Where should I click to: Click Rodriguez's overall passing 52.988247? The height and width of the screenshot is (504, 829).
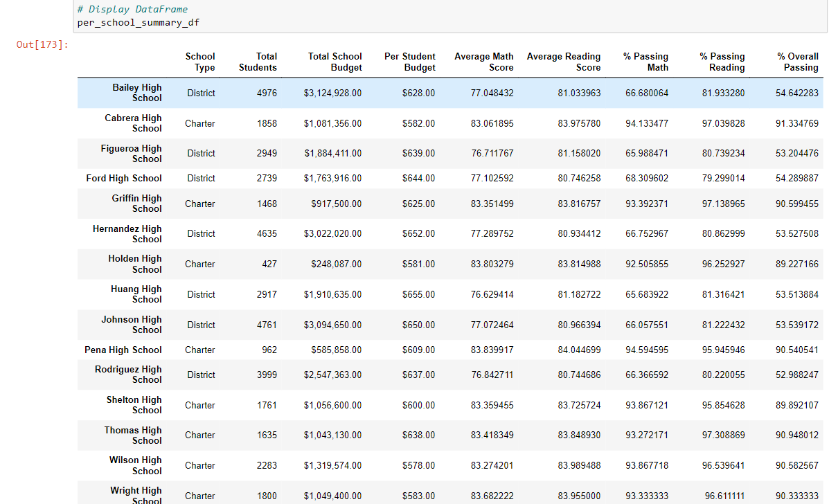(797, 375)
